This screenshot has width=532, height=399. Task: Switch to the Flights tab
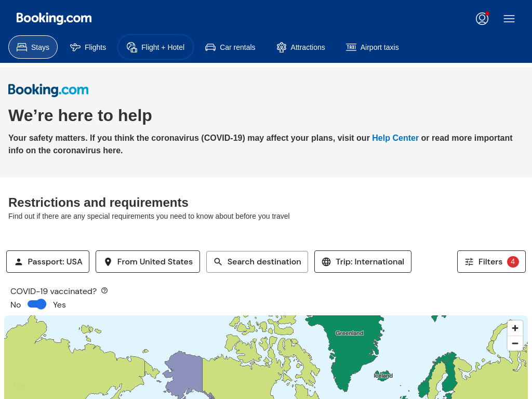[x=88, y=47]
